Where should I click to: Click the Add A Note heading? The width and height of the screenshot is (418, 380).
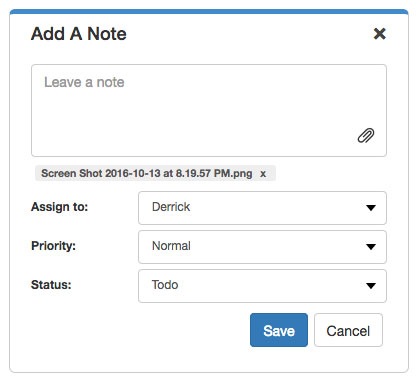pyautogui.click(x=79, y=34)
